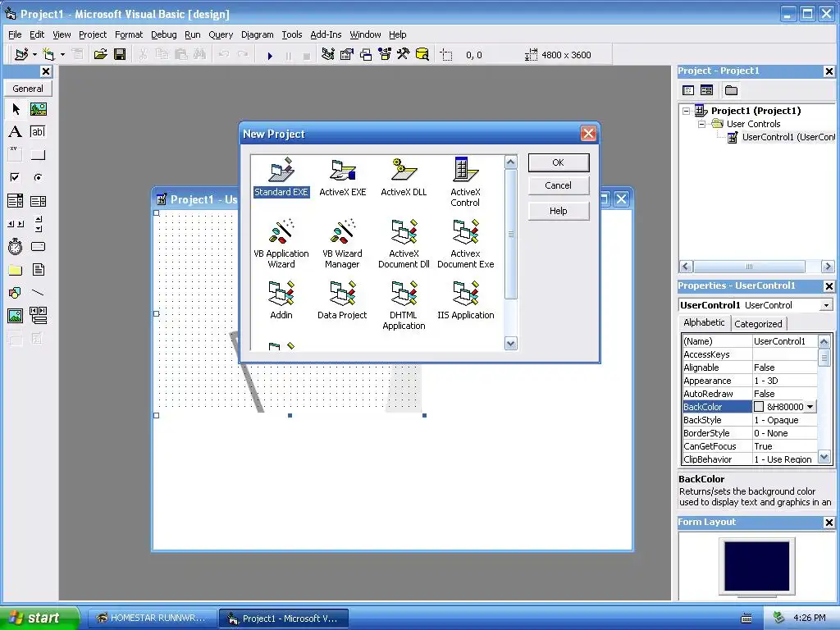This screenshot has width=840, height=630.
Task: Click Help in New Project dialog
Action: [x=559, y=211]
